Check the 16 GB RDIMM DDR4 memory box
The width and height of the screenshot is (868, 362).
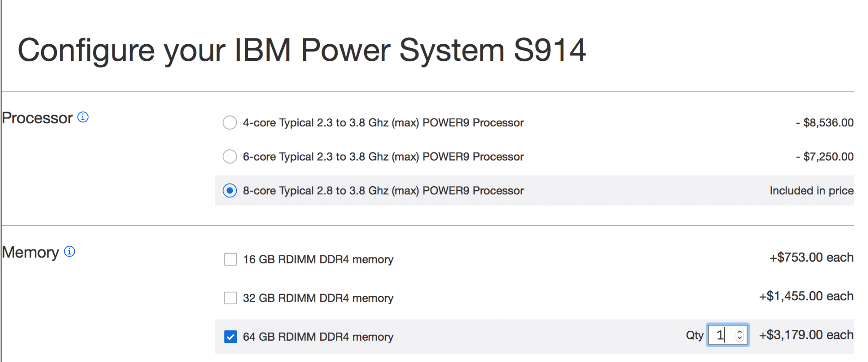[230, 259]
